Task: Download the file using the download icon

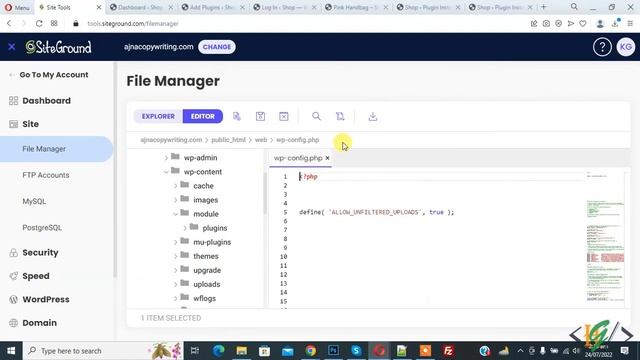Action: tap(373, 116)
